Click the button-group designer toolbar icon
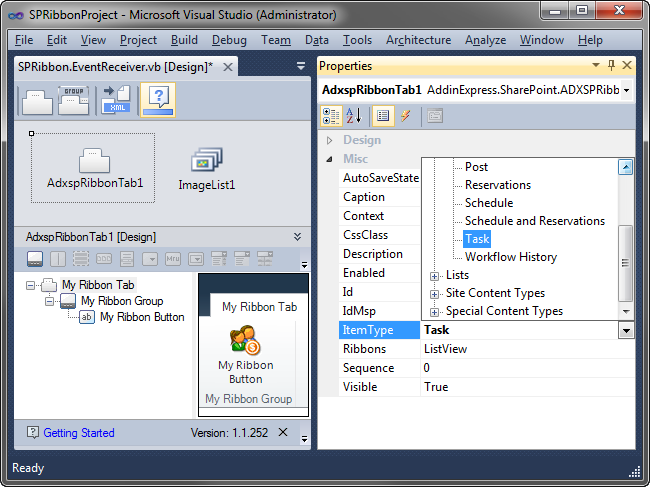Image resolution: width=650 pixels, height=487 pixels. click(x=104, y=259)
